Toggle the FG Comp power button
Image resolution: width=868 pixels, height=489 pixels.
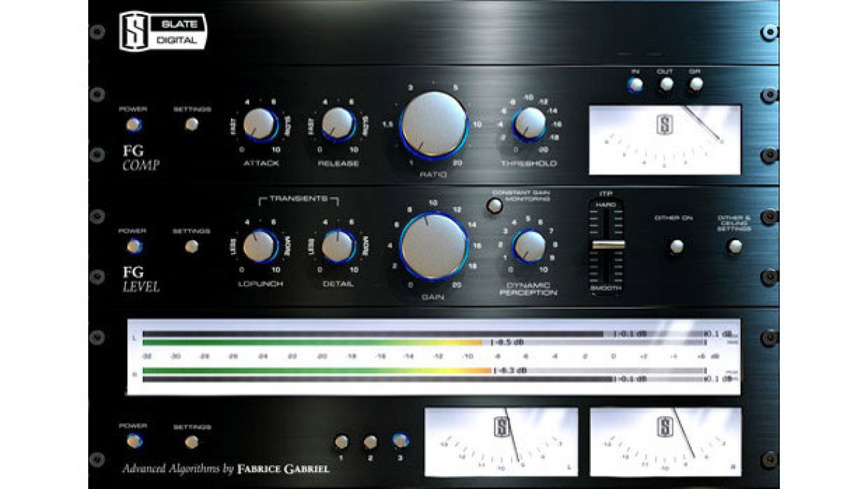134,124
